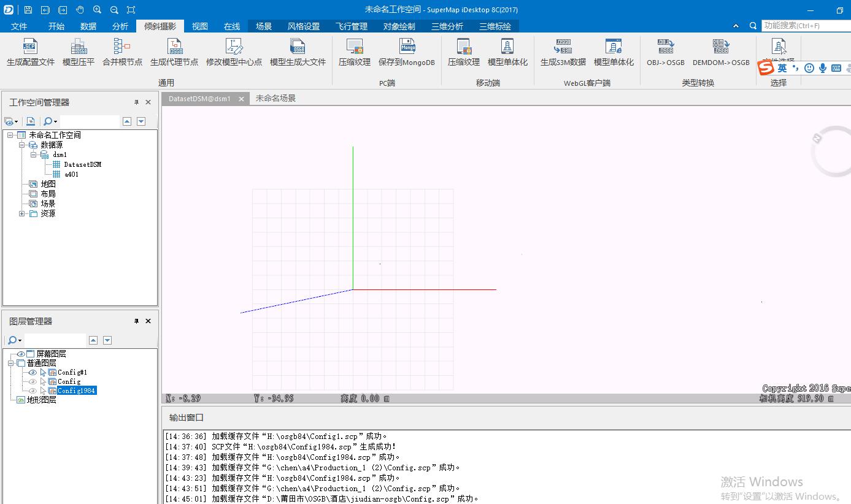Image resolution: width=851 pixels, height=504 pixels.
Task: Close the 图层管理器 panel
Action: tap(148, 321)
